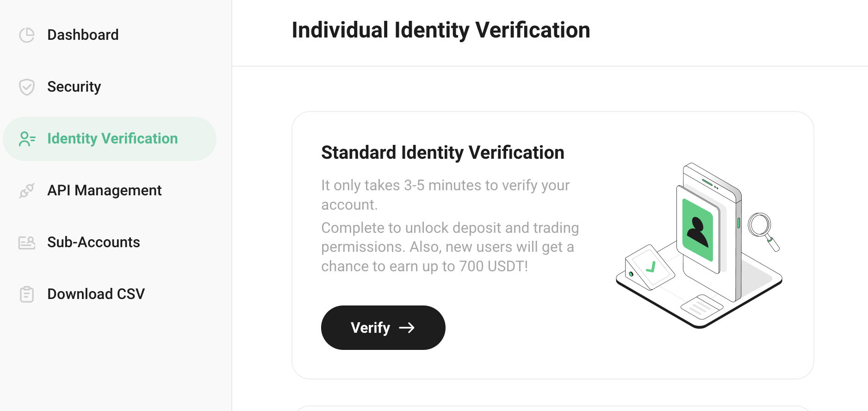Go to the Security section
This screenshot has height=411, width=868.
pyautogui.click(x=74, y=87)
